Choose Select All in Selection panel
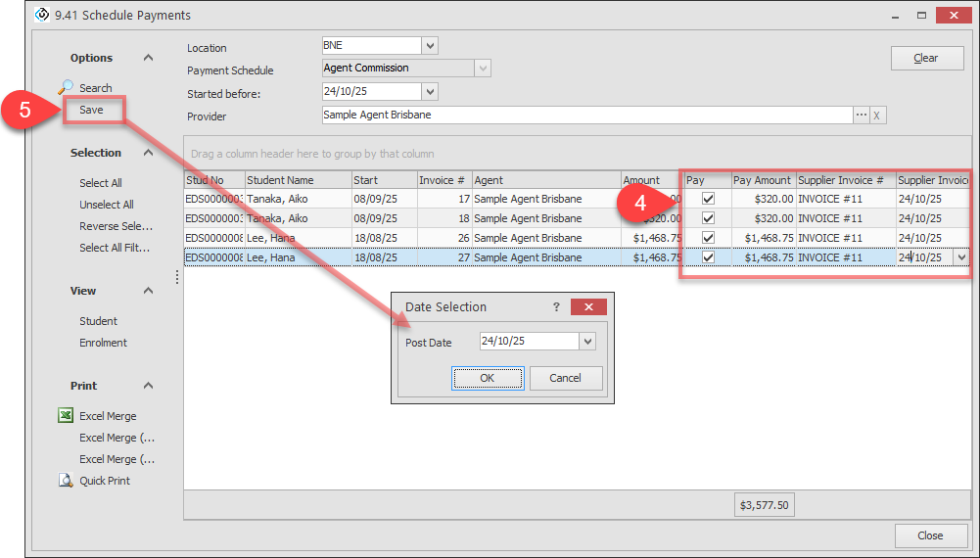The width and height of the screenshot is (980, 558). 101,183
